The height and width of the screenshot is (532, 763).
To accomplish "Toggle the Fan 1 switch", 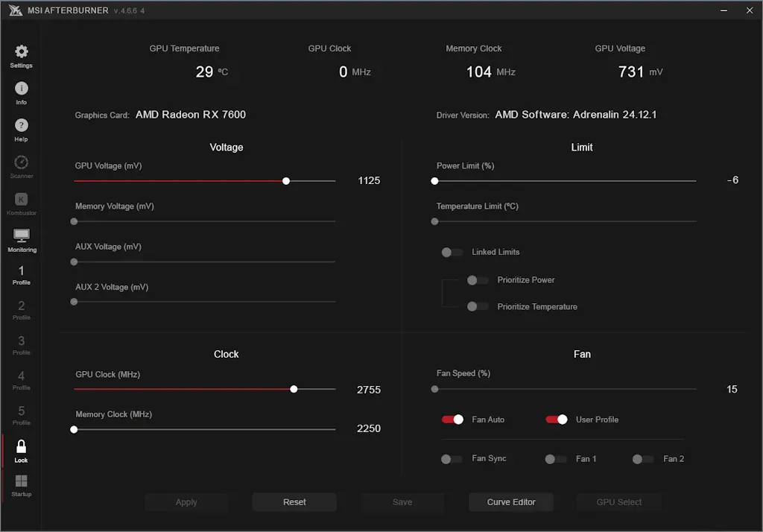I will [x=556, y=459].
